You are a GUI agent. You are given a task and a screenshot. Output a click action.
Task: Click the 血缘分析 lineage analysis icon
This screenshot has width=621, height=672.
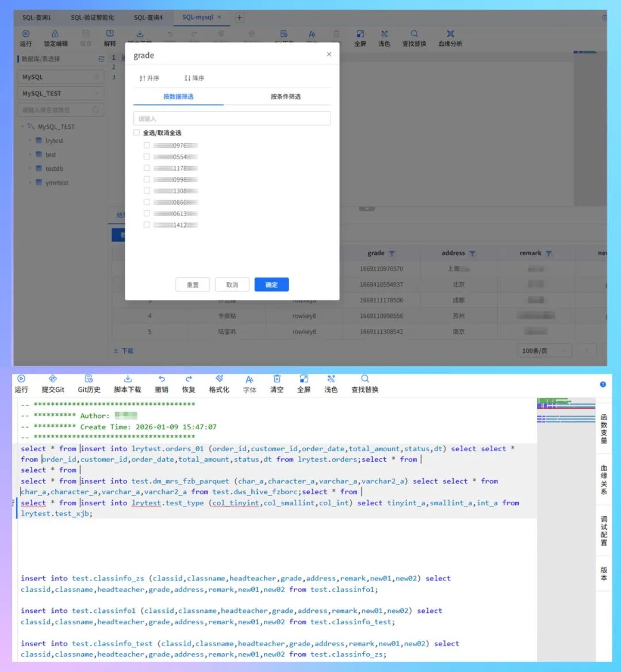(x=450, y=34)
